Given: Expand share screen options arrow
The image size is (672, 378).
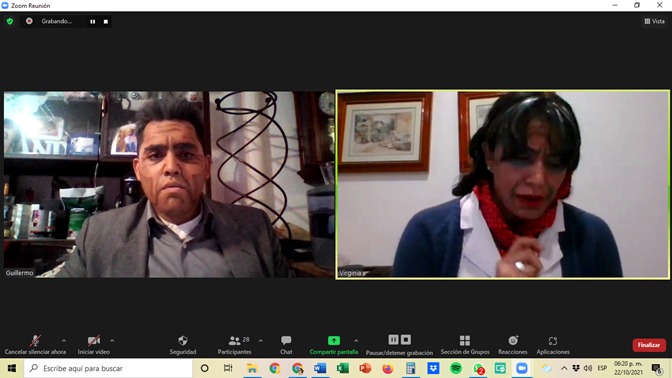Looking at the screenshot, I should (x=356, y=341).
